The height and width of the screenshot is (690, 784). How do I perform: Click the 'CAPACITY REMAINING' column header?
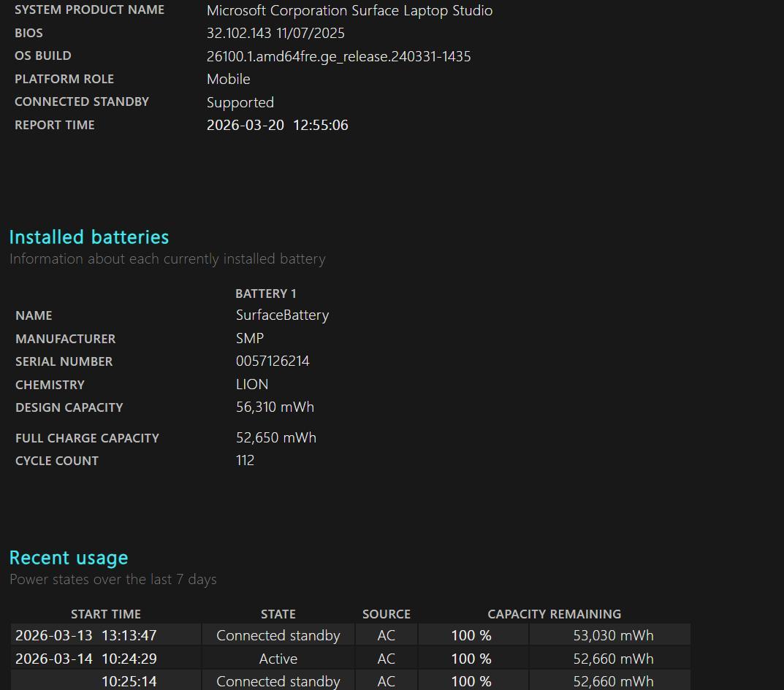pyautogui.click(x=555, y=614)
